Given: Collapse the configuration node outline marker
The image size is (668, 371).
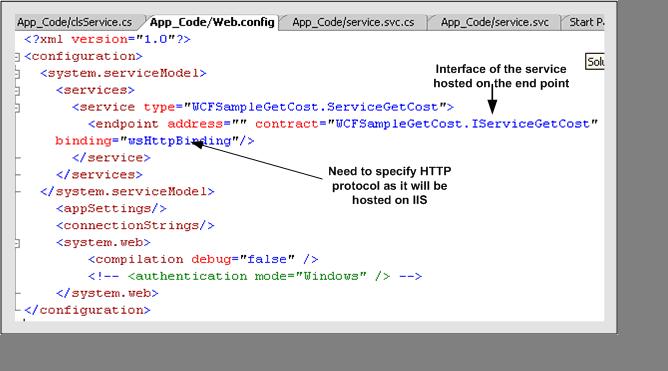Looking at the screenshot, I should point(17,57).
